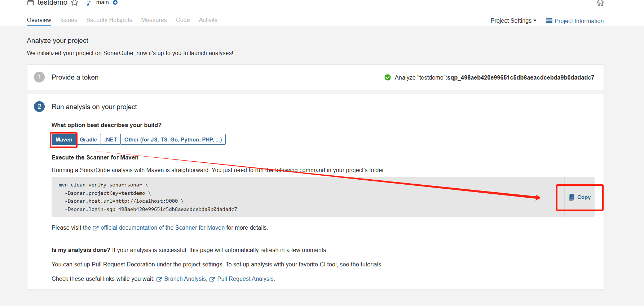The height and width of the screenshot is (306, 644).
Task: Click the project folder icon beside testdemo
Action: pos(31,3)
